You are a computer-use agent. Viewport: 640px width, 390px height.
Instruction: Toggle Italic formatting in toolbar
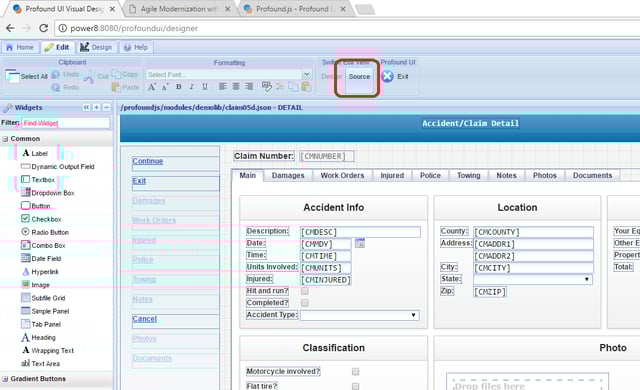click(191, 86)
